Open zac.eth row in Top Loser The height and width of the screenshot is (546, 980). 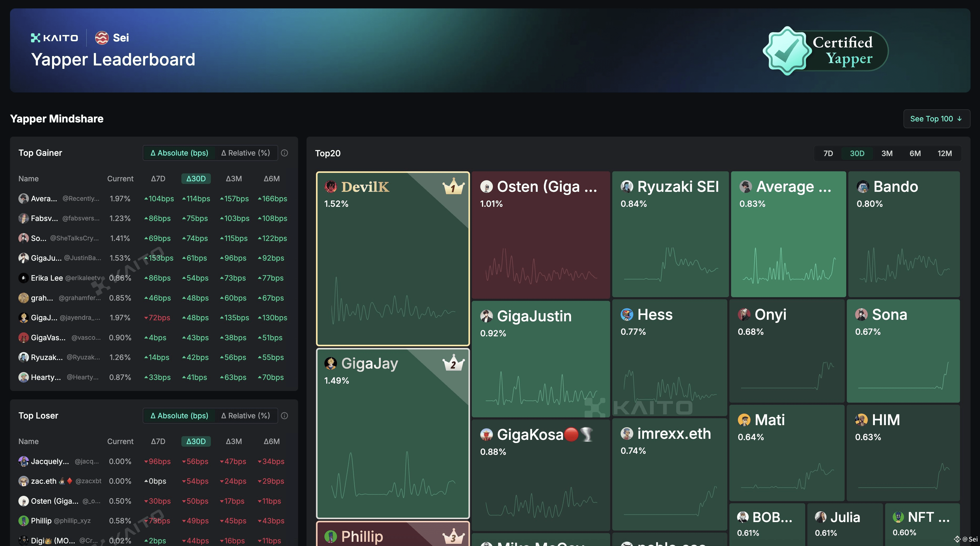[43, 481]
